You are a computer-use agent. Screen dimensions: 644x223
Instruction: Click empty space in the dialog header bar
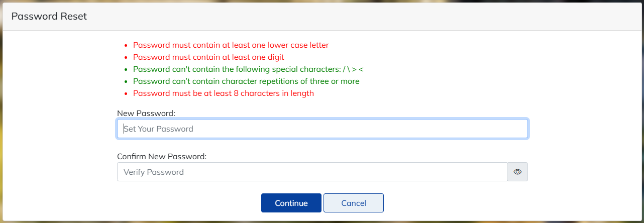pos(352,17)
